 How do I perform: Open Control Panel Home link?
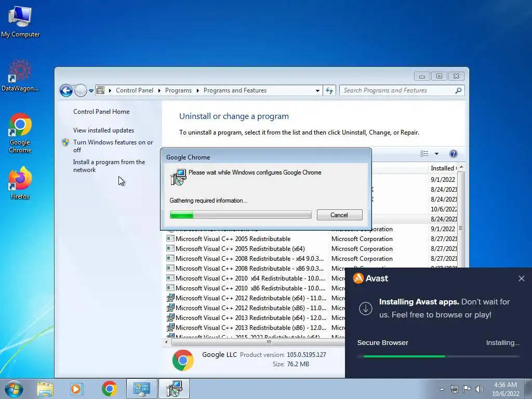tap(101, 112)
